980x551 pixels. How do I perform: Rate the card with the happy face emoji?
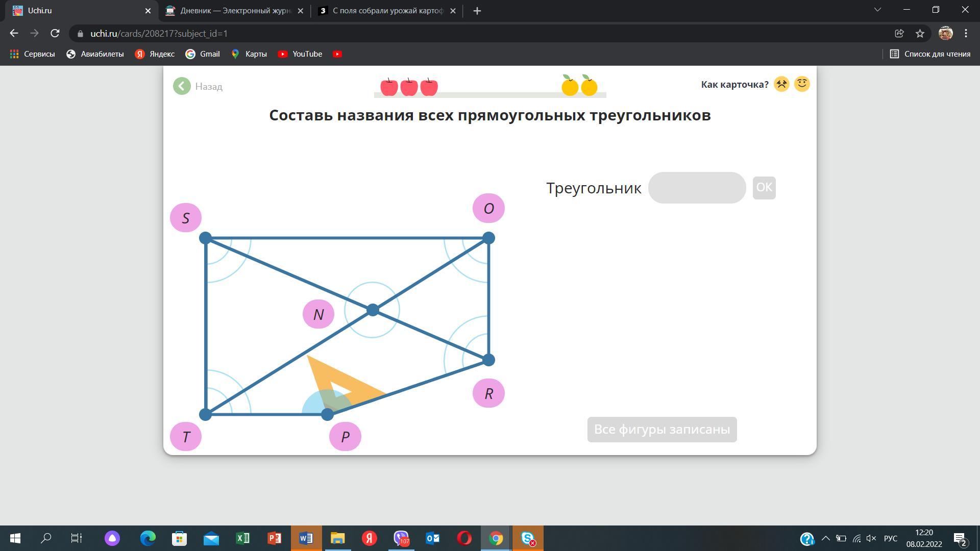pos(802,84)
